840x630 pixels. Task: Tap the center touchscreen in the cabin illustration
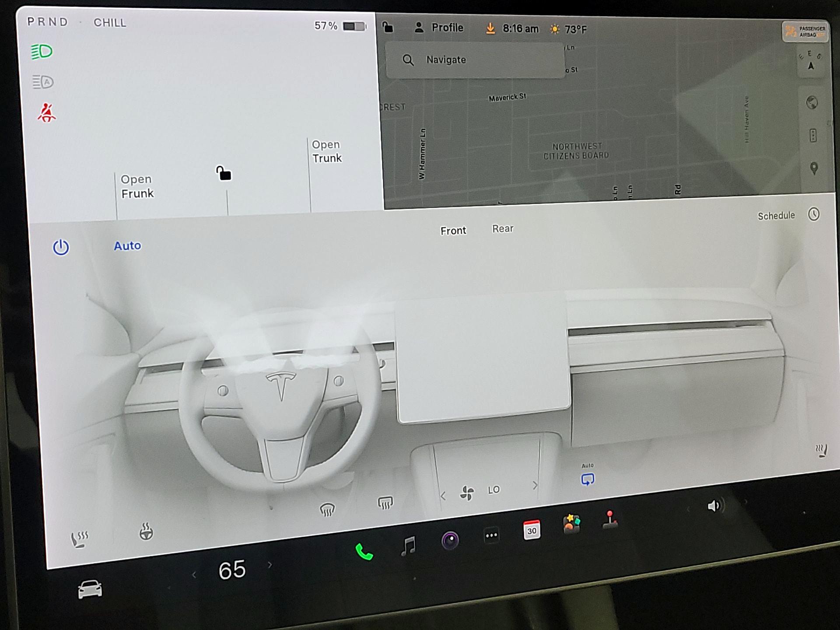[483, 359]
